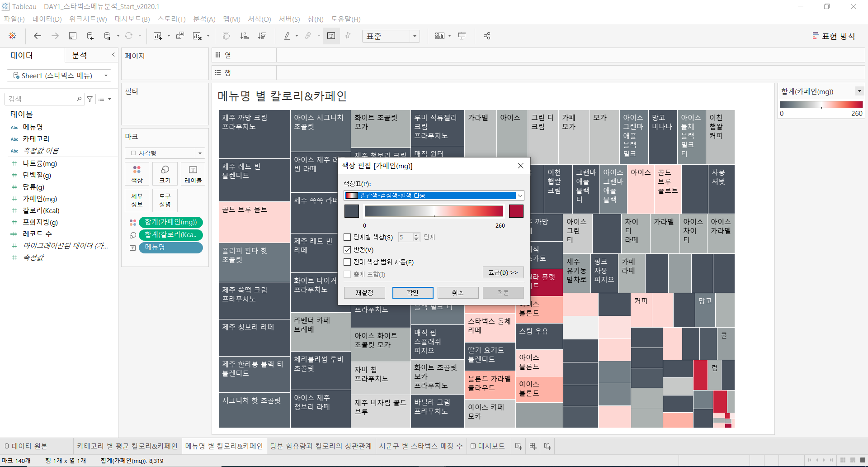Click the red end color swatch
Screen dimensions: 868x467
(516, 211)
